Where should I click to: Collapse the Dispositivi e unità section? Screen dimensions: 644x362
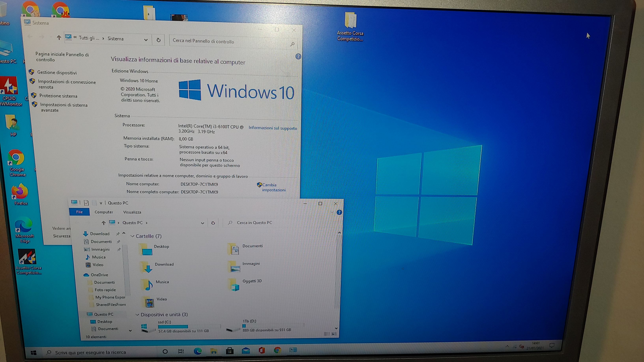coord(137,314)
